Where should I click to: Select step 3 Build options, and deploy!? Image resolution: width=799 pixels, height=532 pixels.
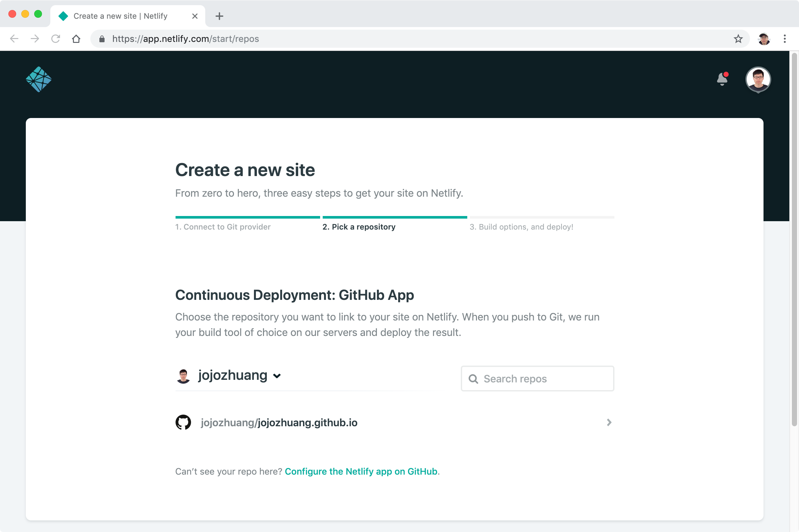click(521, 227)
